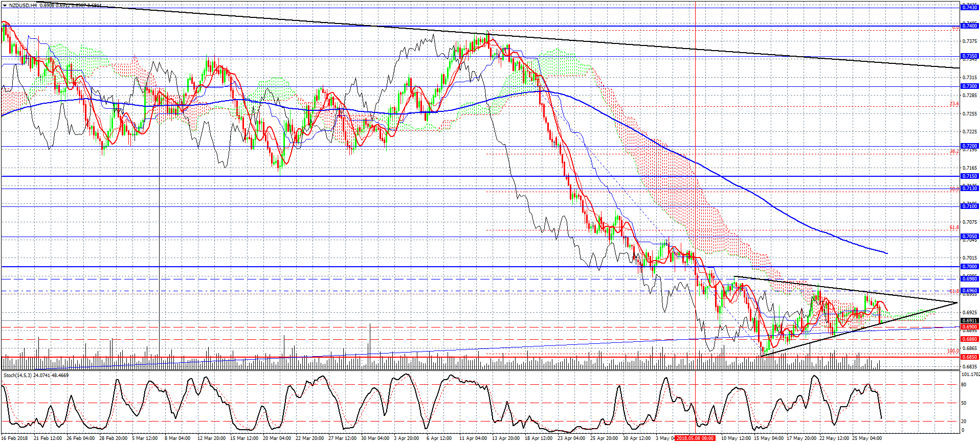Select the 0.6980 dashed level label
Viewport: 980px width, 444px height.
tap(970, 279)
